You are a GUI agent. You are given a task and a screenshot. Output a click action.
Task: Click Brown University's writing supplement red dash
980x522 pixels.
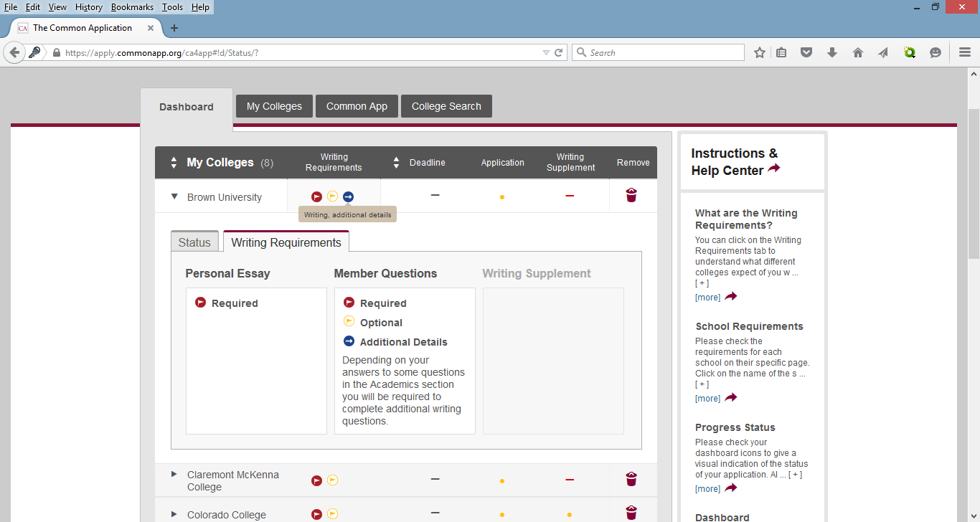coord(570,196)
